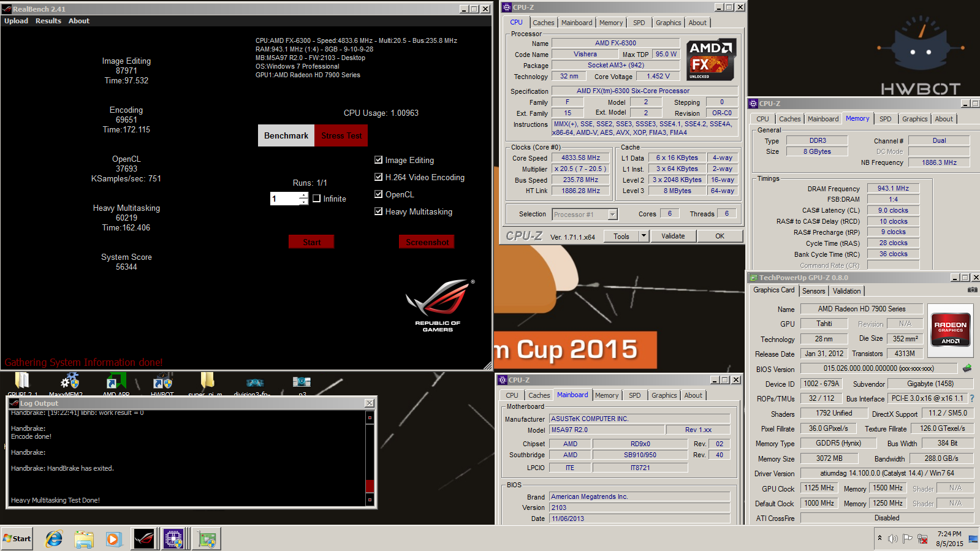
Task: Show hidden system tray icons
Action: point(879,538)
